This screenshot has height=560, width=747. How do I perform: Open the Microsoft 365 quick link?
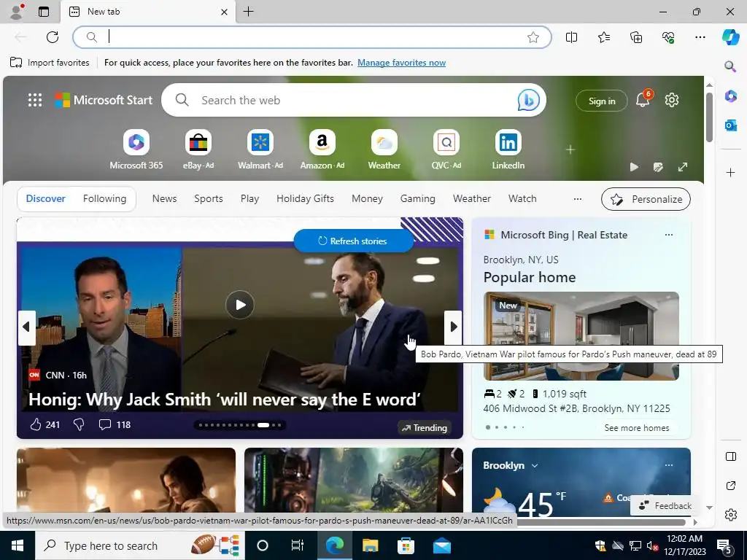point(136,149)
